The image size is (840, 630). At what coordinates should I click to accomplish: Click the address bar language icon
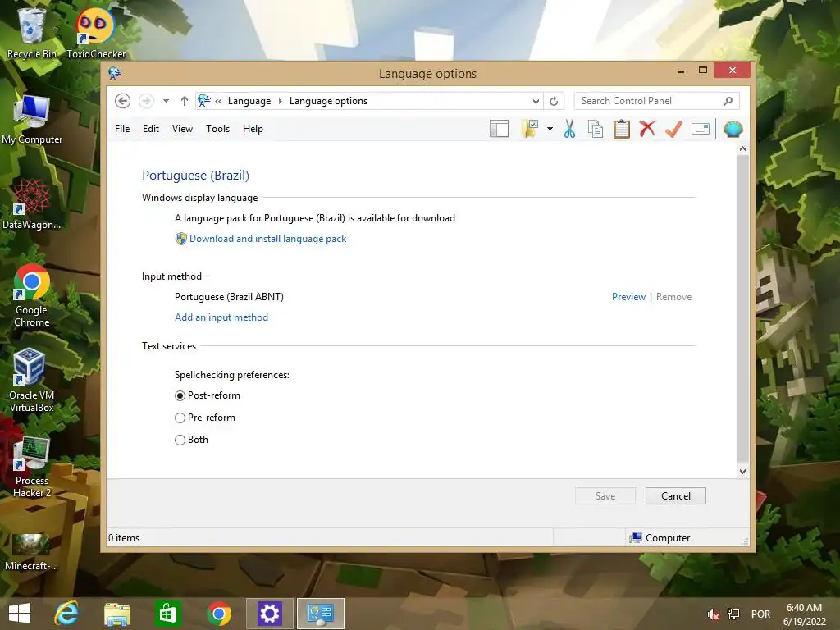[x=203, y=101]
